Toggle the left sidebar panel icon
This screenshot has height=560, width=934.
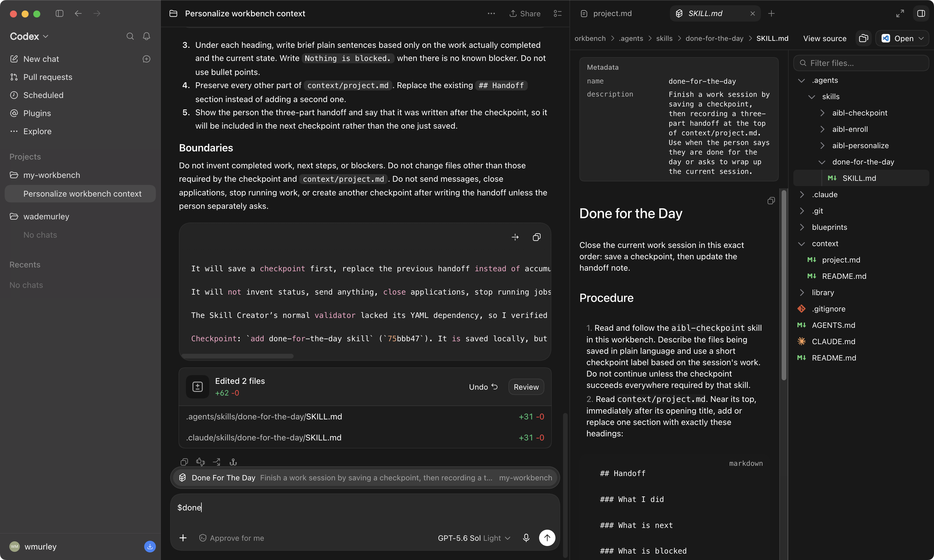pyautogui.click(x=59, y=14)
